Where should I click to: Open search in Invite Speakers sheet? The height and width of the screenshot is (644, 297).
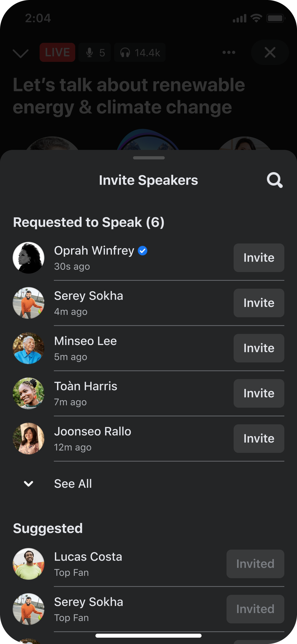(x=275, y=180)
